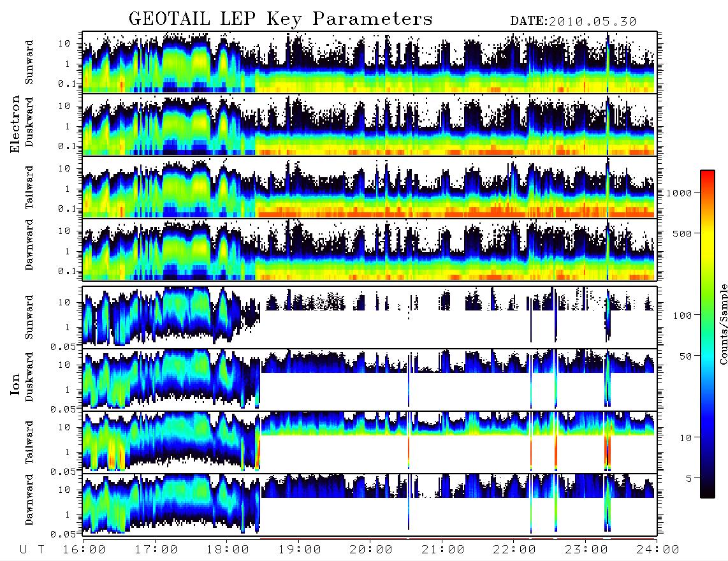The height and width of the screenshot is (561, 728).
Task: Click the Electron Duskward spectrogram panel
Action: 370,124
